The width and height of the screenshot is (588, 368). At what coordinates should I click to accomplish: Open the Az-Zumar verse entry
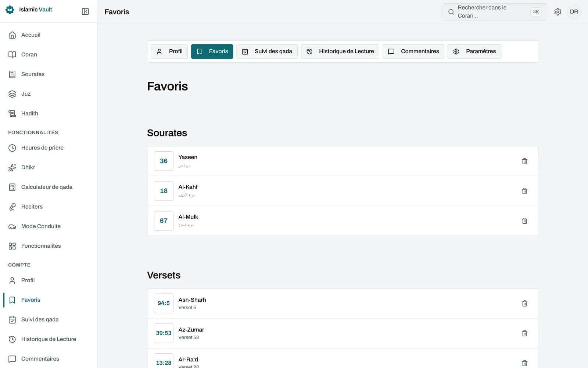[x=343, y=333]
